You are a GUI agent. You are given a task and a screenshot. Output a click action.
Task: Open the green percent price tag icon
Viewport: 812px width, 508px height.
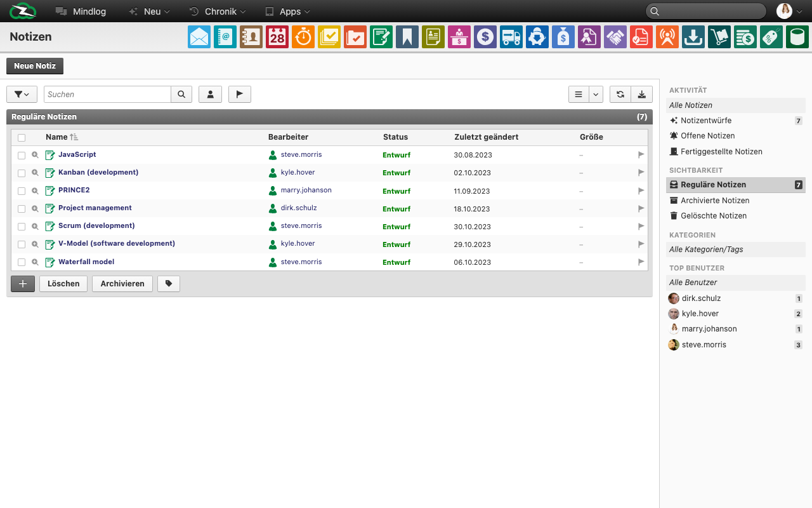point(771,37)
